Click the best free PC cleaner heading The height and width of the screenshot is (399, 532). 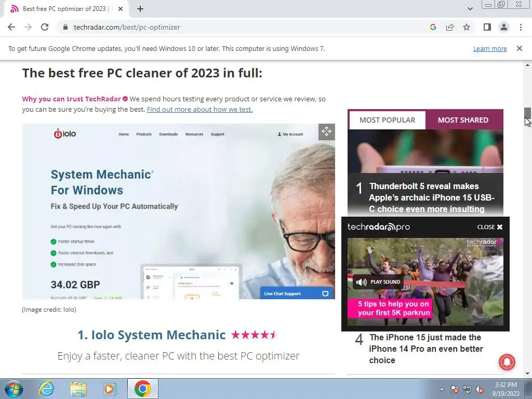[x=142, y=73]
